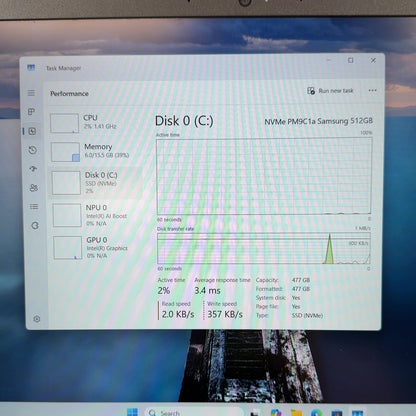The height and width of the screenshot is (416, 416).
Task: Click the Type 'SSD (NVMe)' value
Action: point(307,315)
